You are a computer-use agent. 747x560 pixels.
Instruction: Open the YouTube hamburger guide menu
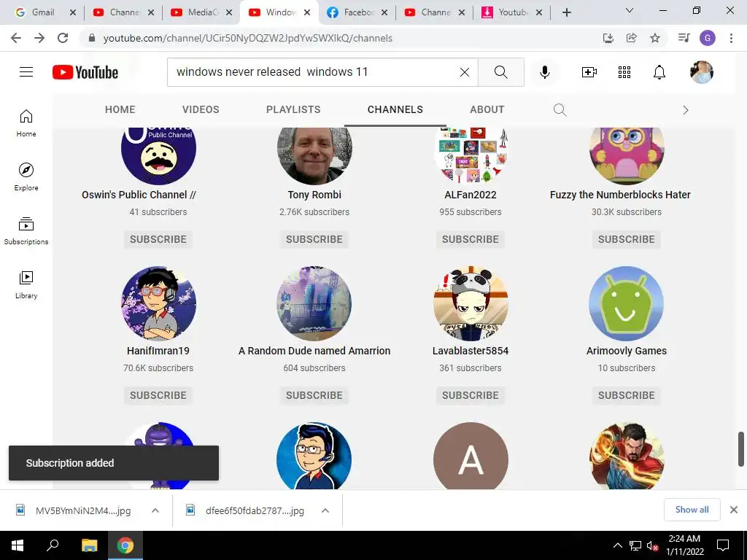click(x=26, y=72)
